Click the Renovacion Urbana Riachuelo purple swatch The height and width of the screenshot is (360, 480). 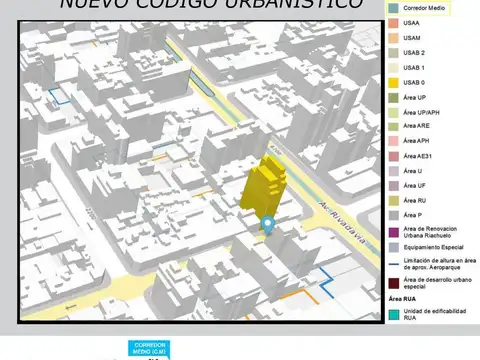[x=394, y=232]
